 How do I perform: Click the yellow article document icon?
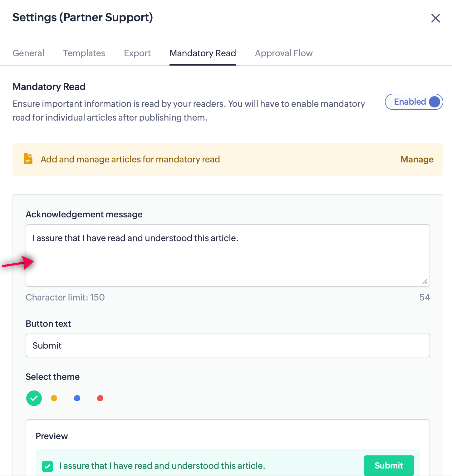[x=28, y=159]
